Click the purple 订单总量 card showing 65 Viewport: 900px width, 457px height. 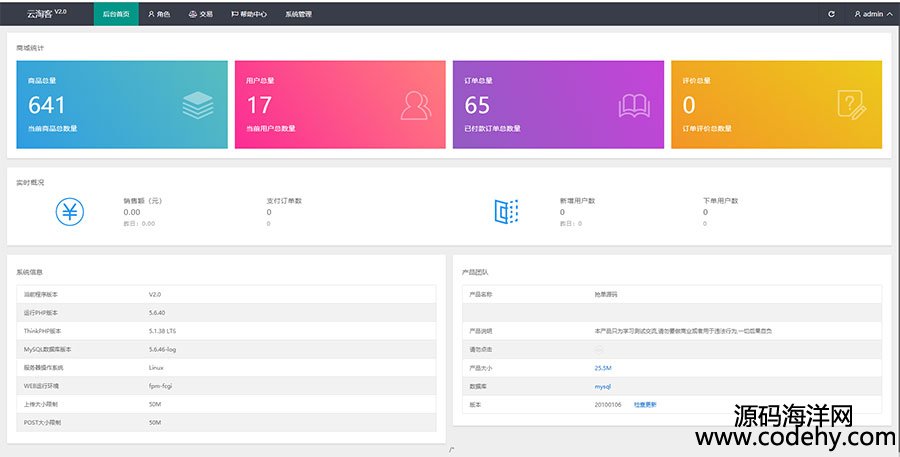tap(558, 105)
